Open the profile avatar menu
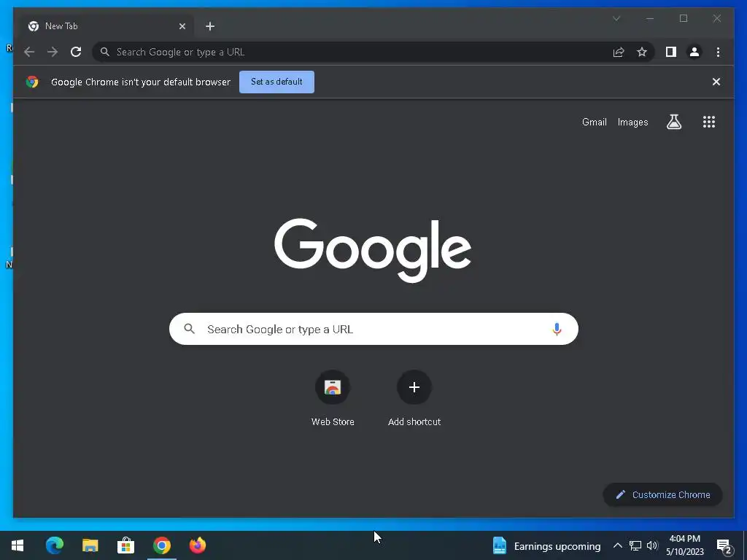Image resolution: width=747 pixels, height=560 pixels. (694, 52)
